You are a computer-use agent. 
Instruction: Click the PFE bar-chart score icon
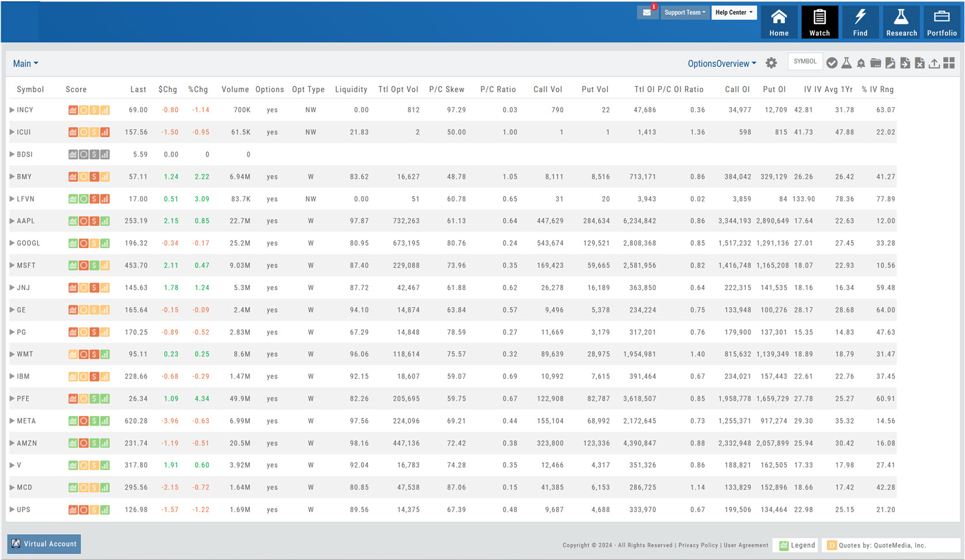pos(105,399)
